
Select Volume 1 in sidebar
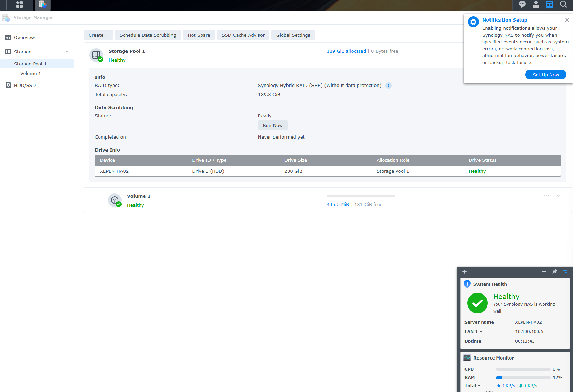coord(30,74)
